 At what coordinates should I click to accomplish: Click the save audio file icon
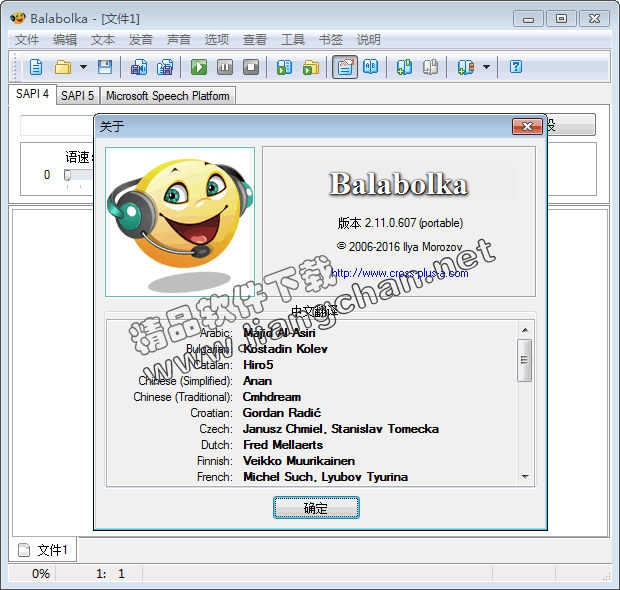coord(139,67)
